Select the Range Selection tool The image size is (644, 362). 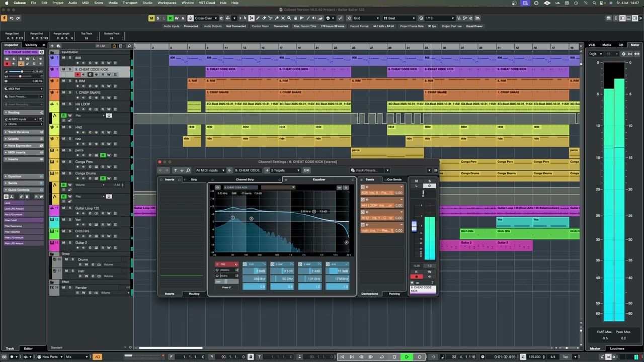pos(251,18)
